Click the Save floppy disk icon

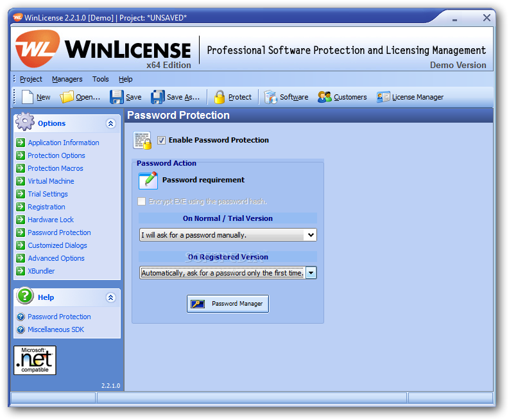(117, 97)
